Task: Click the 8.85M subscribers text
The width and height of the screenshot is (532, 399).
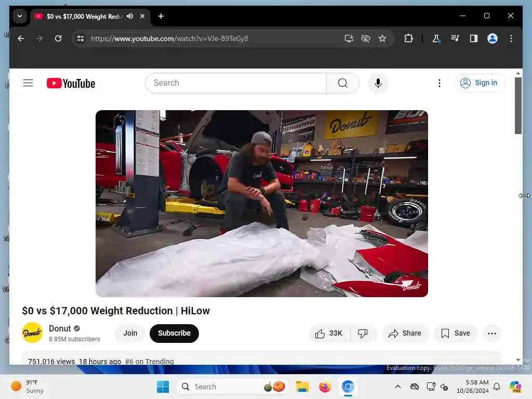Action: coord(74,339)
